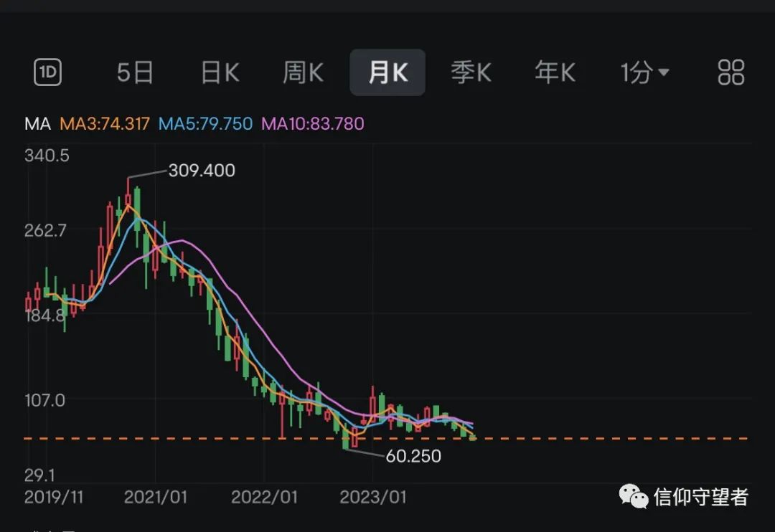Click the 309.400 high price label

click(x=202, y=171)
